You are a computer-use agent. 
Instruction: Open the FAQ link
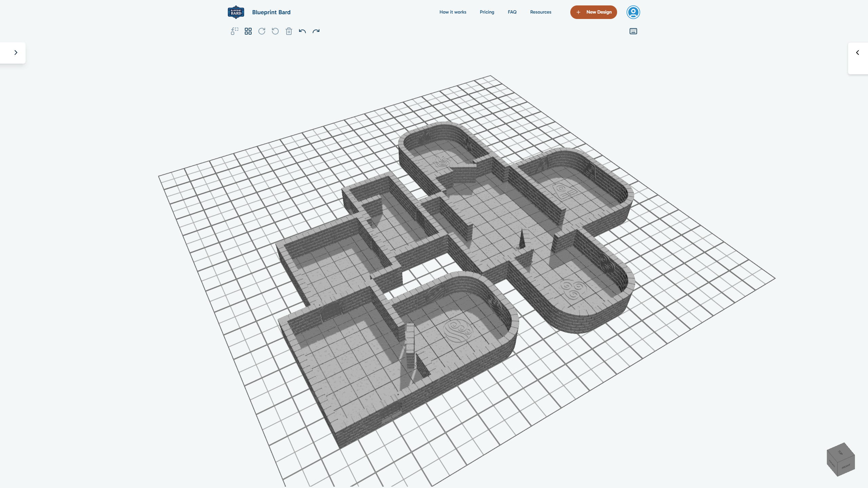[512, 12]
